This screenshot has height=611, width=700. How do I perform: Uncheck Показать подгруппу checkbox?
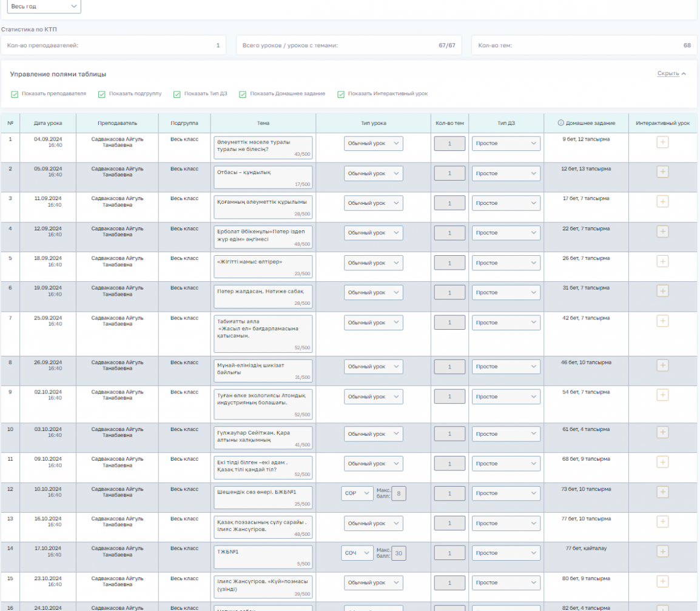(102, 94)
